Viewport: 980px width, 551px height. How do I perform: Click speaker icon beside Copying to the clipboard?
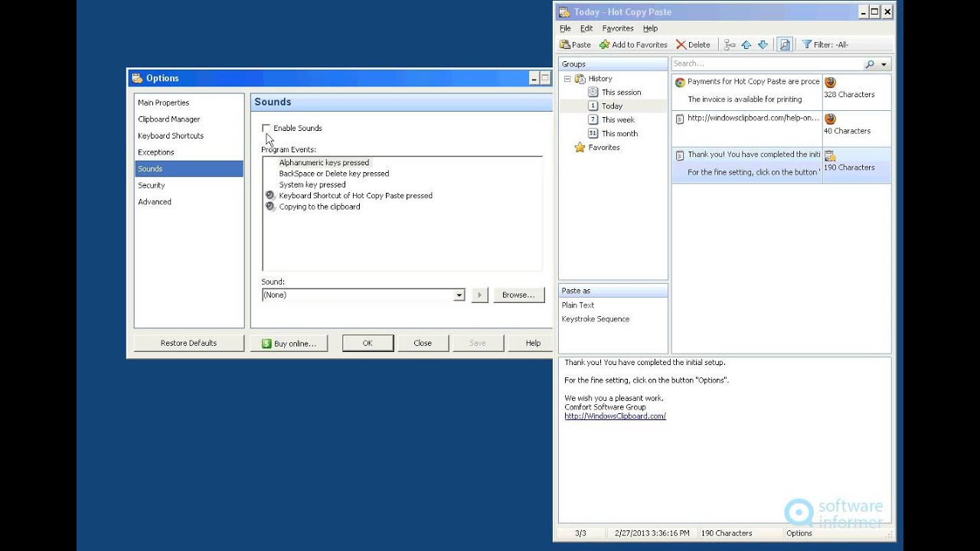point(270,207)
